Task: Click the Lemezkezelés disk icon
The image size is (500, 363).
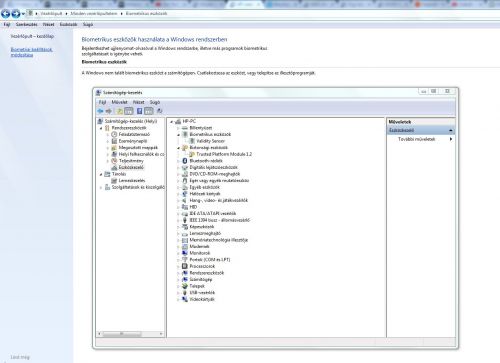Action: tap(114, 181)
